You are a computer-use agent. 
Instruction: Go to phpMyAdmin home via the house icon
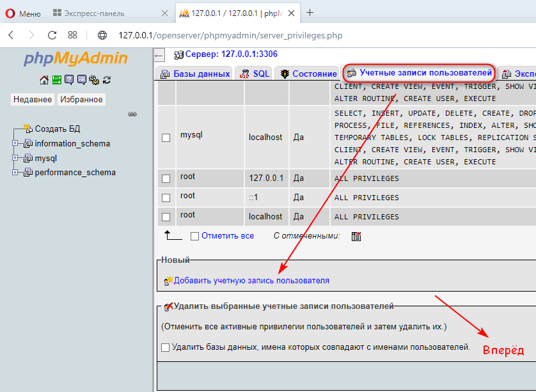[x=44, y=80]
